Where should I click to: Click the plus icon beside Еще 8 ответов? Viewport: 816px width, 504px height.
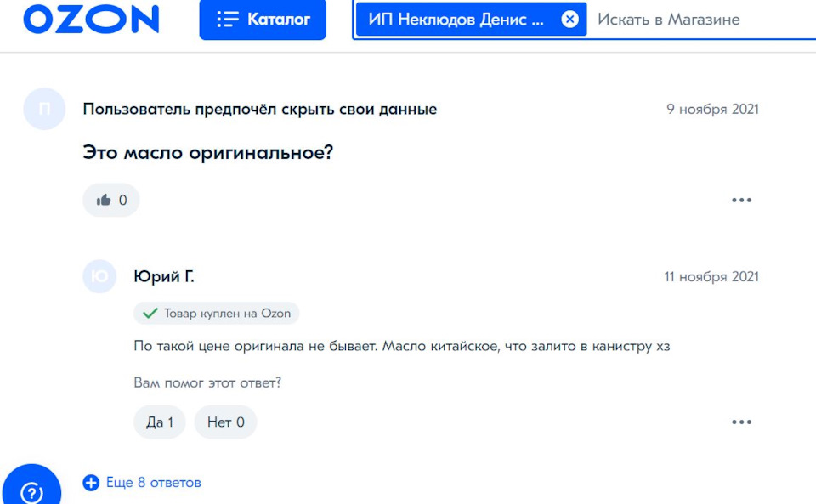91,483
